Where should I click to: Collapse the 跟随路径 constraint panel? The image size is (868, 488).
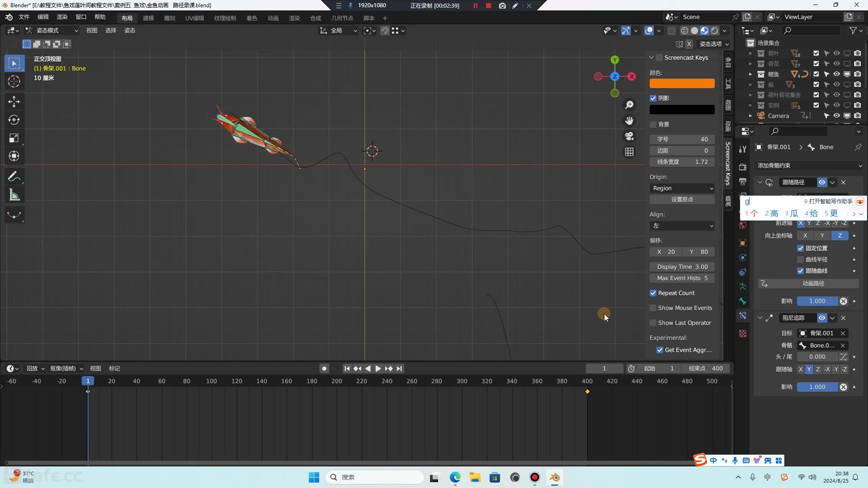(760, 182)
